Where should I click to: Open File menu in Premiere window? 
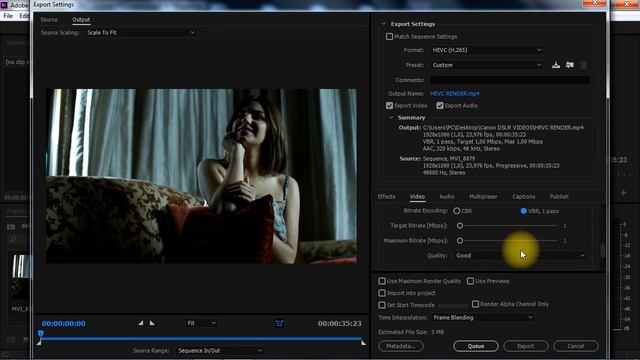pyautogui.click(x=8, y=16)
